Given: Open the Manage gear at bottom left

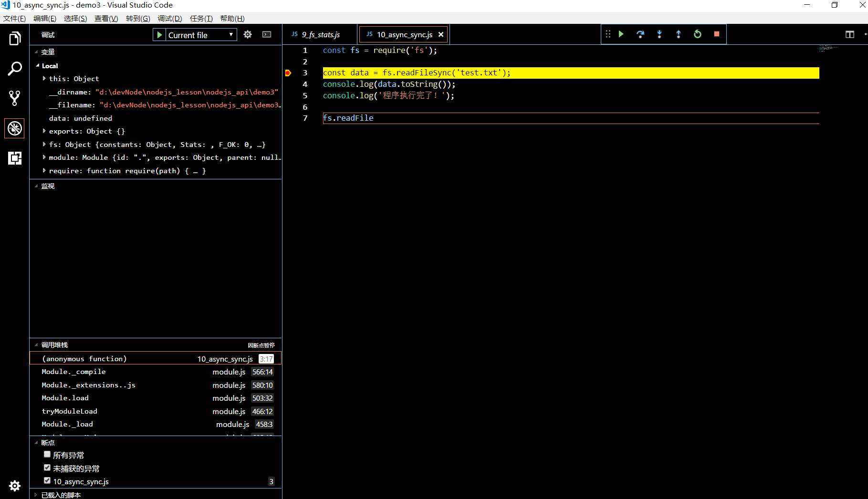Looking at the screenshot, I should tap(15, 486).
